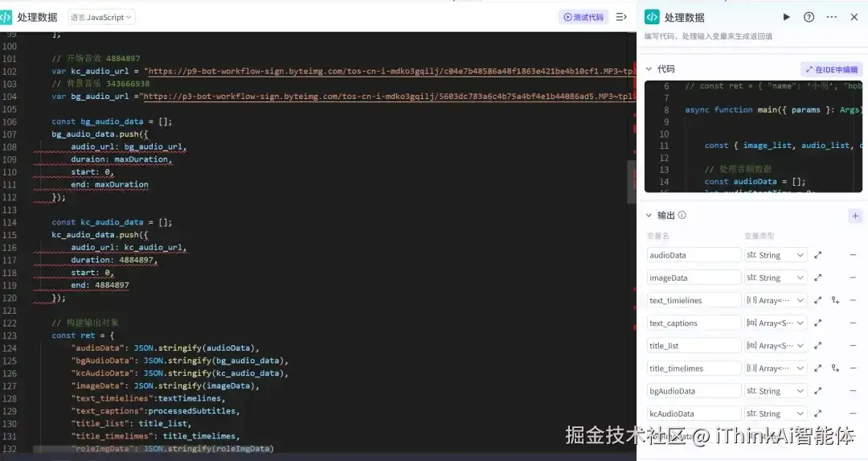This screenshot has width=868, height=461.
Task: Add a new output variable with plus
Action: pyautogui.click(x=855, y=216)
